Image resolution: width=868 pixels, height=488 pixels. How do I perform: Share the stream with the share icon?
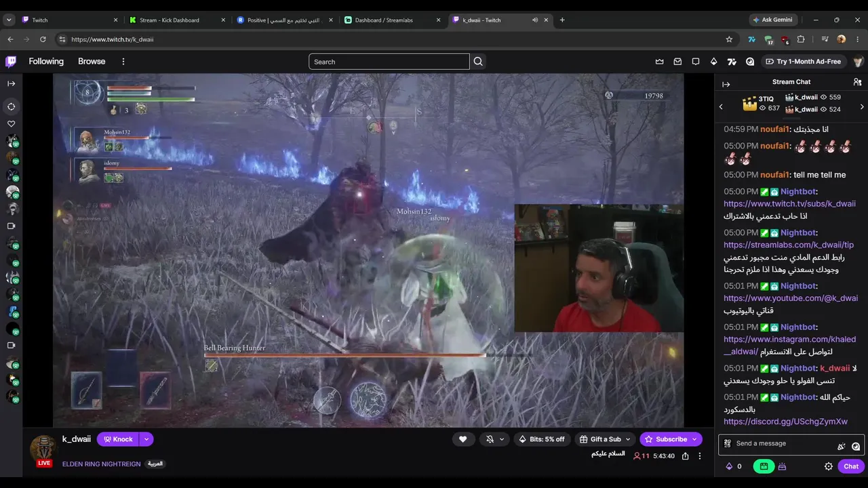686,456
